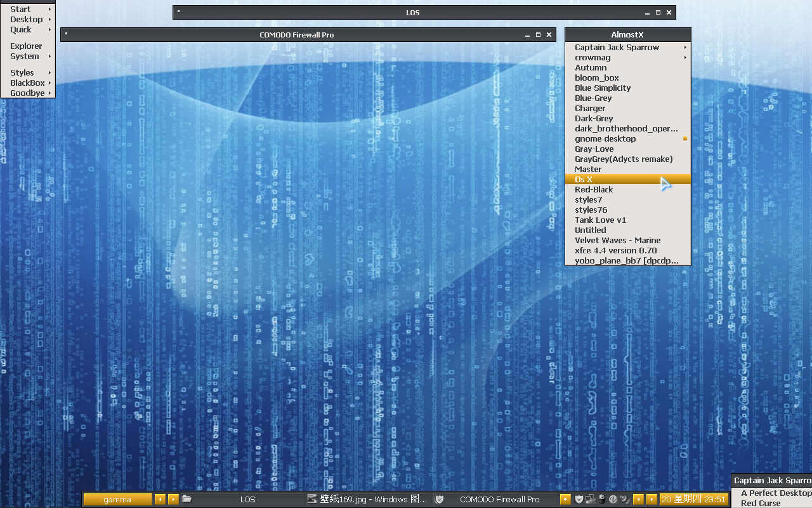Click the network computers tray icon
Image resolution: width=812 pixels, height=508 pixels.
tap(591, 500)
